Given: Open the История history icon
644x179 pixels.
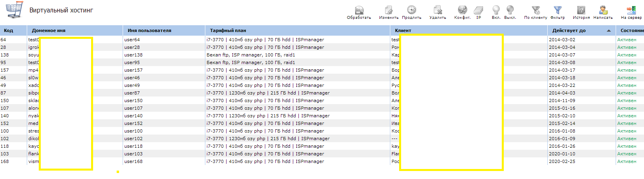Looking at the screenshot, I should click(x=581, y=11).
